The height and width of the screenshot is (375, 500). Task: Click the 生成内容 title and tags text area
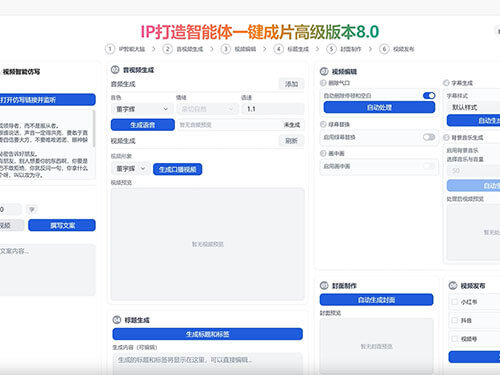[208, 364]
